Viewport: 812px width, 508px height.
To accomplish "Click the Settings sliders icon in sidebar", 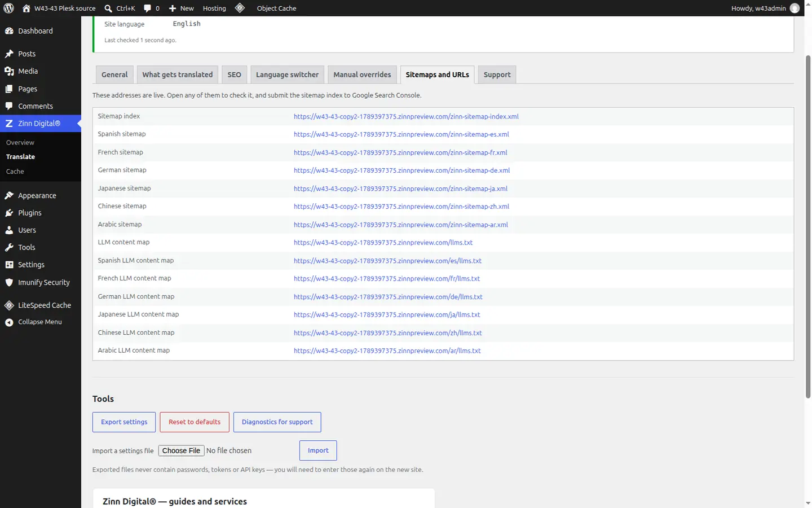I will [9, 265].
